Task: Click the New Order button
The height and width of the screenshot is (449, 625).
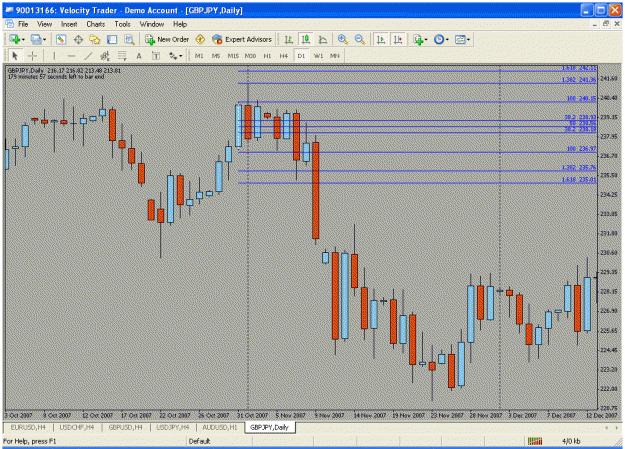Action: click(167, 39)
